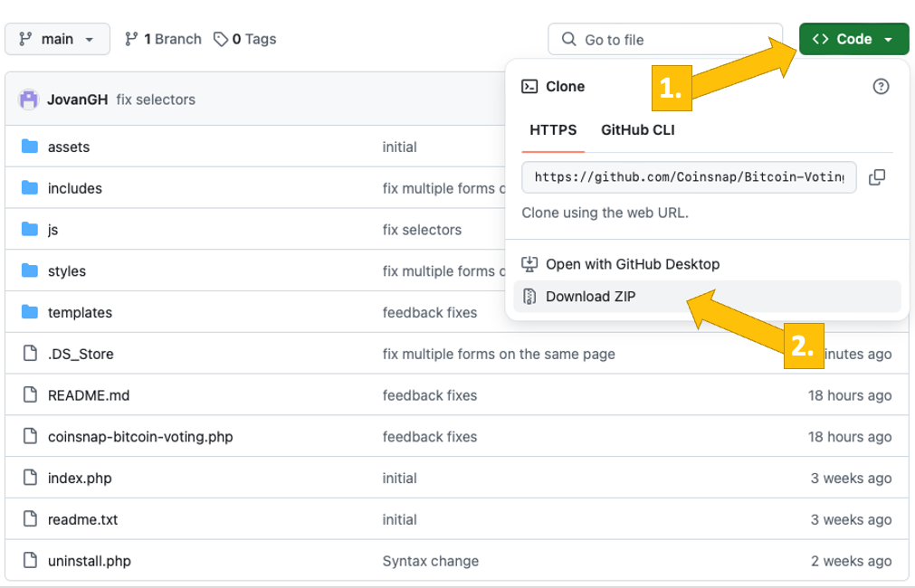
Task: Select the HTTPS clone URL text field
Action: coord(689,177)
